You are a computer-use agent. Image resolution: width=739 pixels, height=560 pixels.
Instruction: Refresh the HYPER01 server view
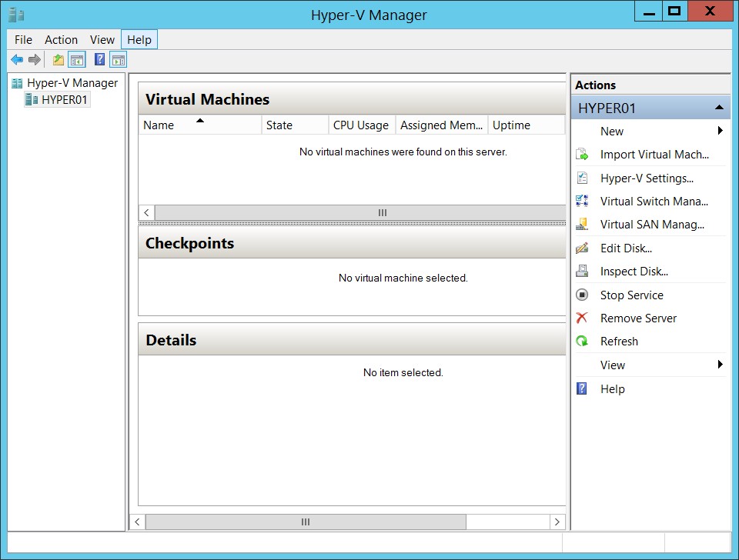(x=619, y=342)
